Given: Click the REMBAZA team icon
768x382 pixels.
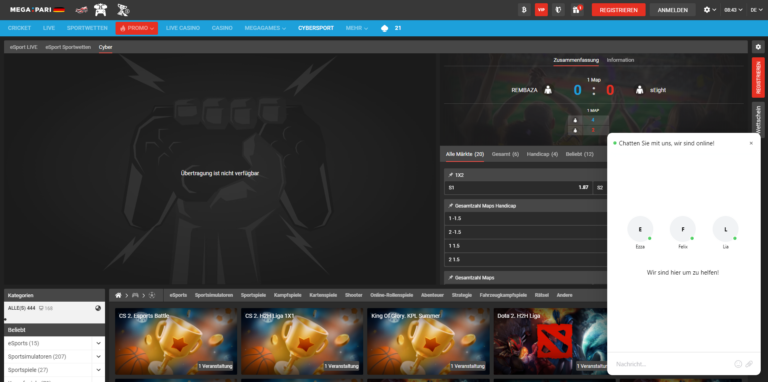Looking at the screenshot, I should pos(548,90).
